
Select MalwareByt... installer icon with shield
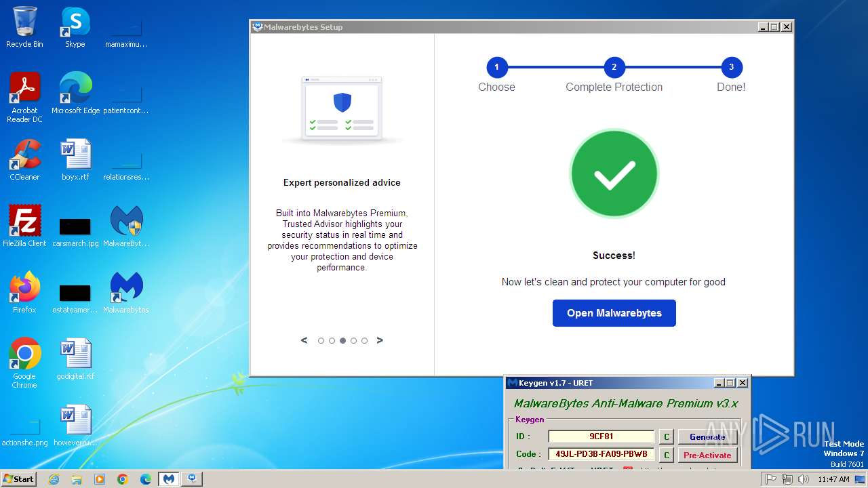click(x=126, y=226)
